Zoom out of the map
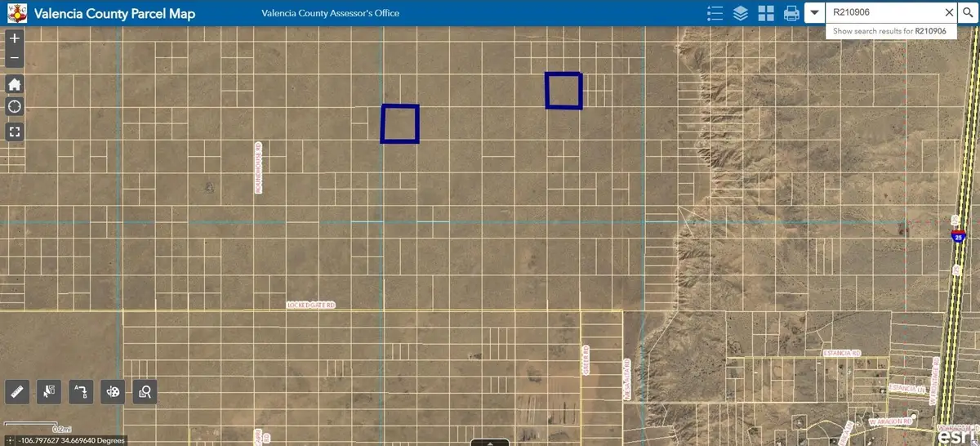The height and width of the screenshot is (446, 980). [14, 58]
